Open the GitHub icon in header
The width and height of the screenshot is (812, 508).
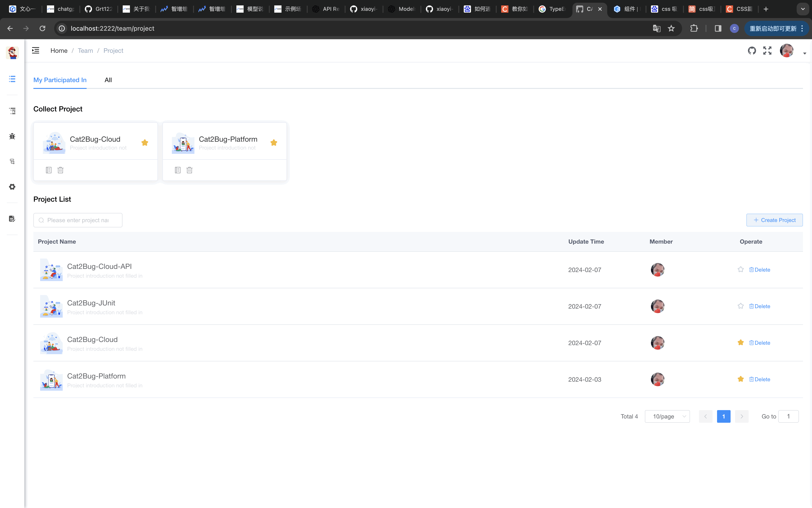click(752, 50)
